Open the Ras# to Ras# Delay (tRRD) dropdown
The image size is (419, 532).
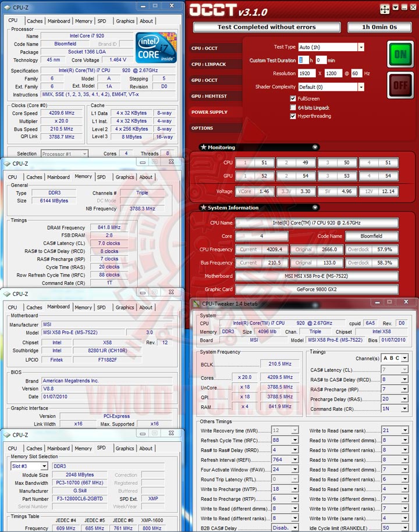tap(295, 450)
